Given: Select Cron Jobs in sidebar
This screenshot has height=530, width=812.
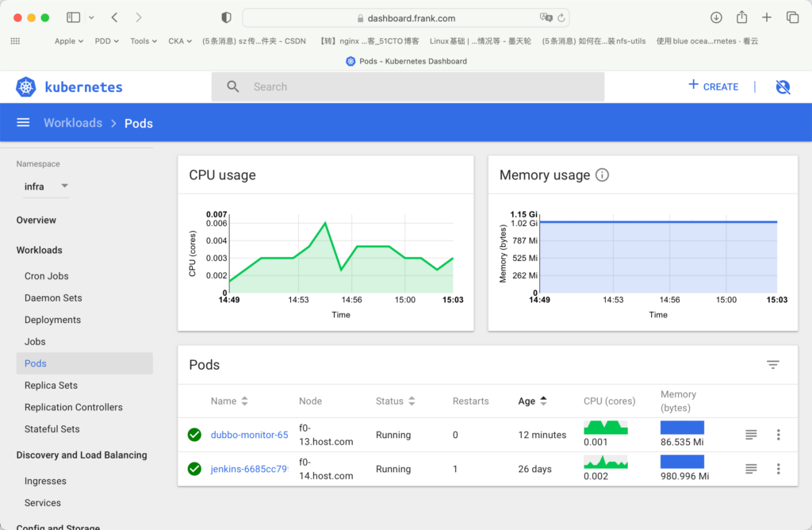Looking at the screenshot, I should (x=47, y=276).
